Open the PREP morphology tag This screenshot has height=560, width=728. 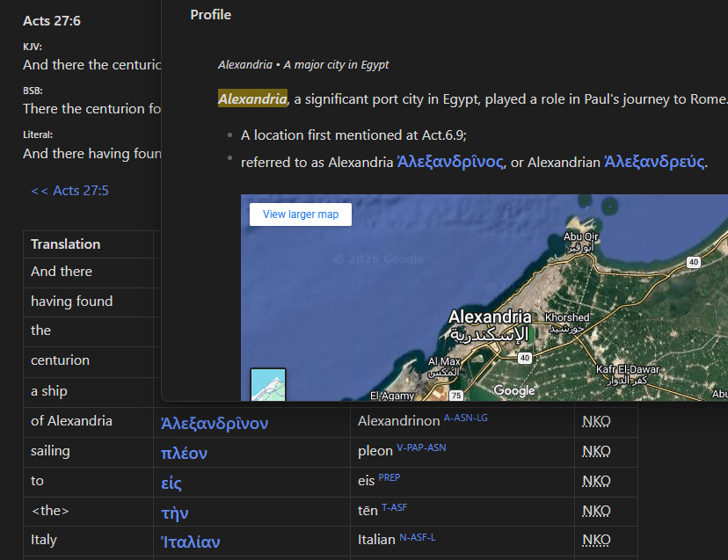click(x=389, y=477)
